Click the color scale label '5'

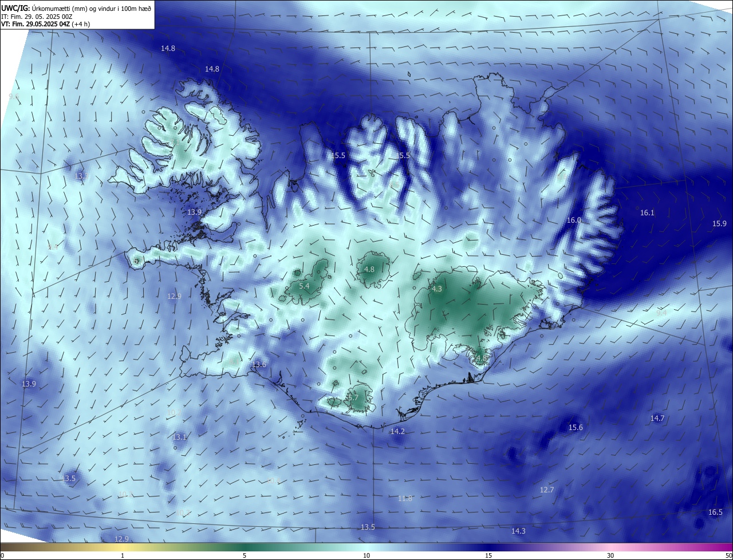(x=245, y=556)
